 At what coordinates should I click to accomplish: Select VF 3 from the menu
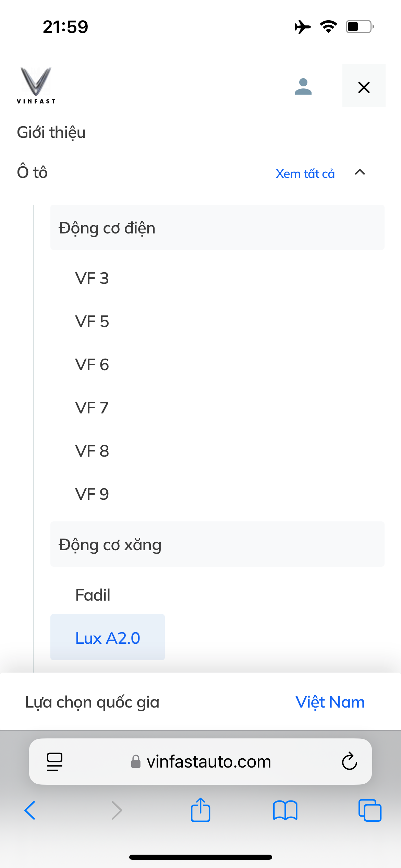coord(92,278)
